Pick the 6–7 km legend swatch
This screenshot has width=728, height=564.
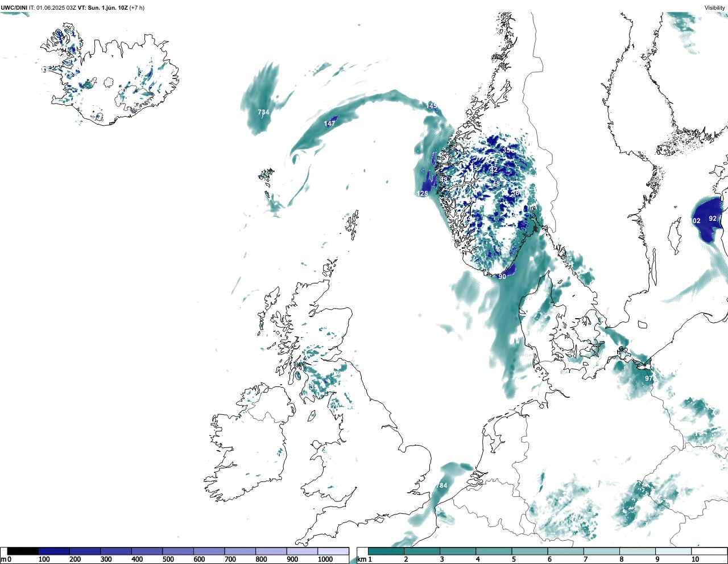(565, 551)
